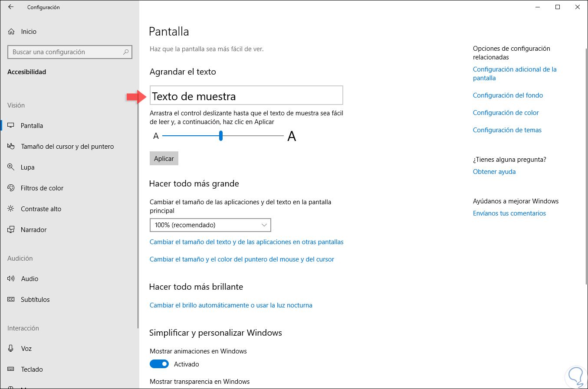This screenshot has width=588, height=389.
Task: Click the Narrador icon
Action: pos(11,229)
